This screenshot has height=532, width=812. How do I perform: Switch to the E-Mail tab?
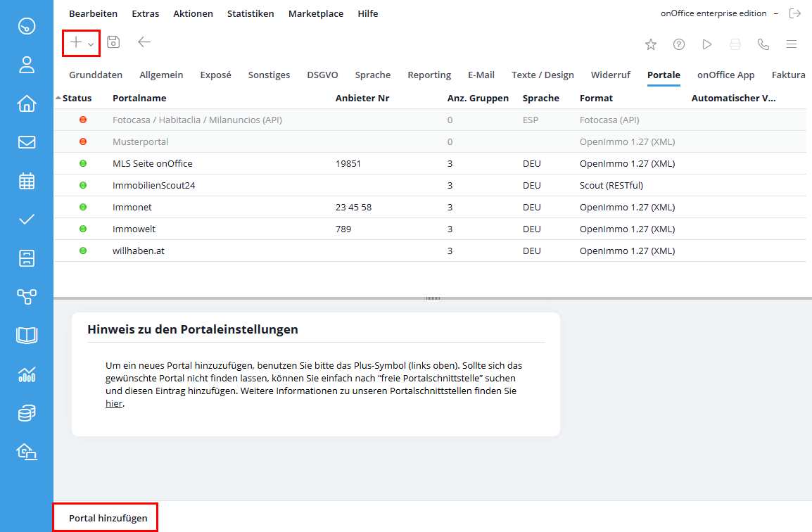(481, 75)
